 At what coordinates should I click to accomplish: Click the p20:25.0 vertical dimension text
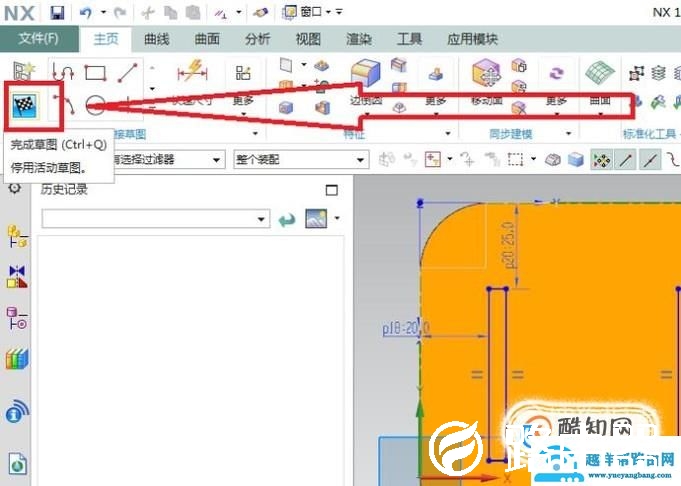click(507, 245)
